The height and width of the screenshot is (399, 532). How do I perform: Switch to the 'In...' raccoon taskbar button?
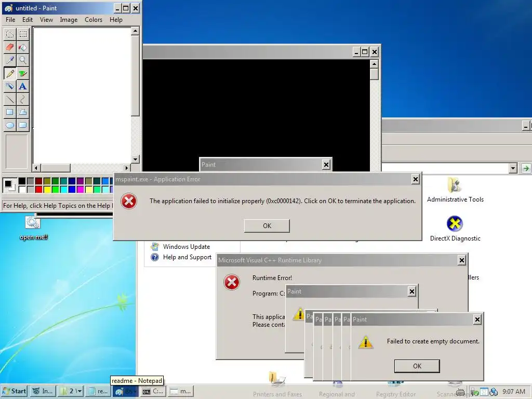[43, 391]
